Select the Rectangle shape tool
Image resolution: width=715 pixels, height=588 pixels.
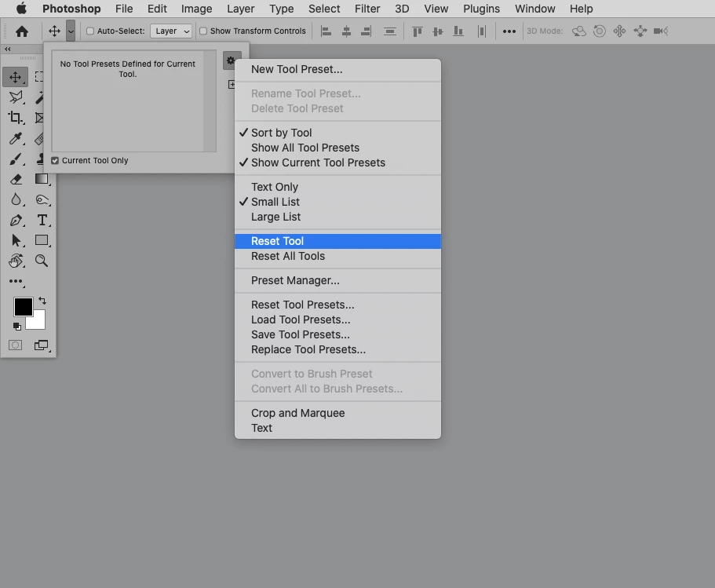pos(42,240)
